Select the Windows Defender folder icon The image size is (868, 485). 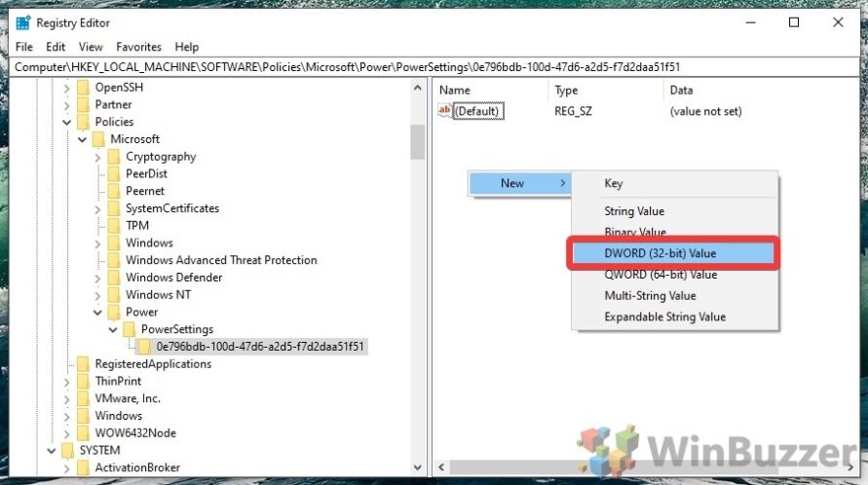pyautogui.click(x=114, y=278)
